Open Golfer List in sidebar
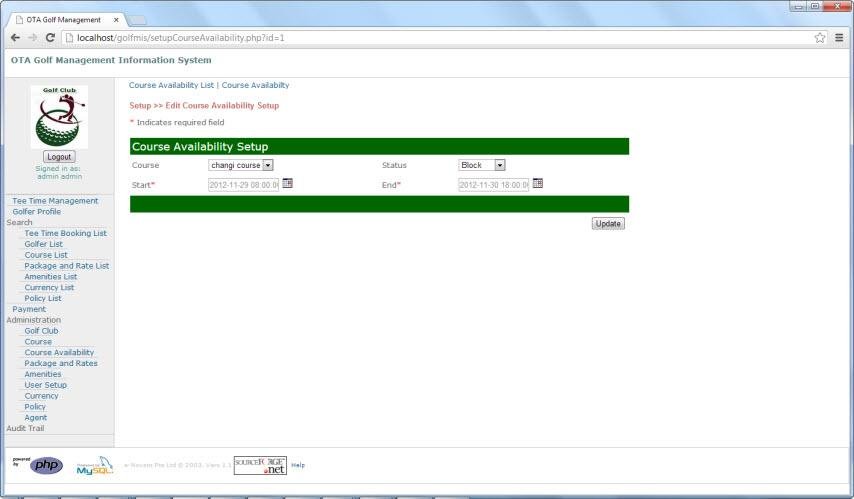 44,244
